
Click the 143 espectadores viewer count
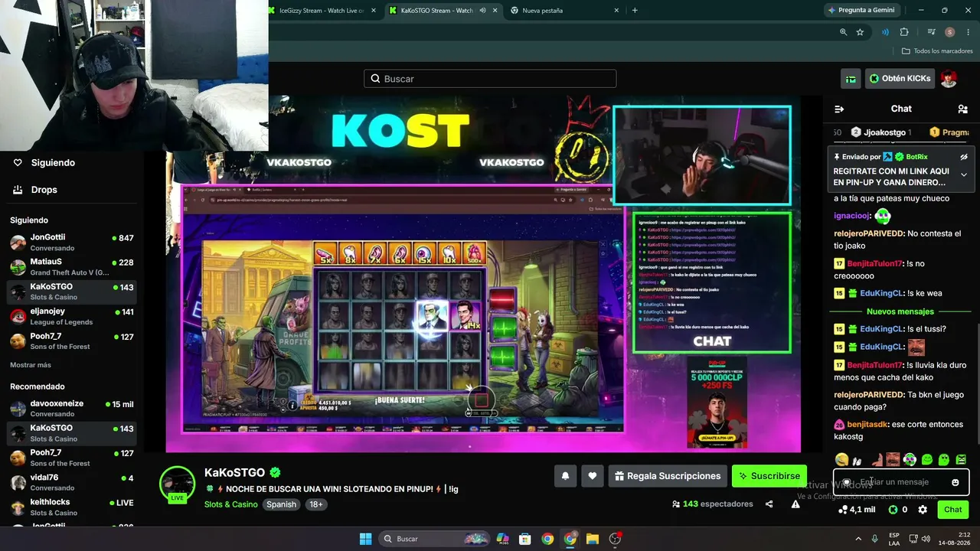(x=712, y=504)
